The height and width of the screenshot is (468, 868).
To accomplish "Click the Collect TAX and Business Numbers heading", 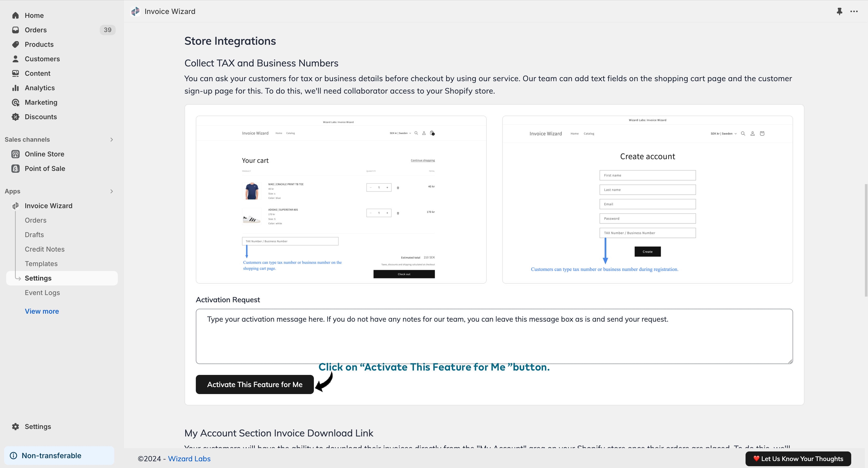I will click(261, 63).
